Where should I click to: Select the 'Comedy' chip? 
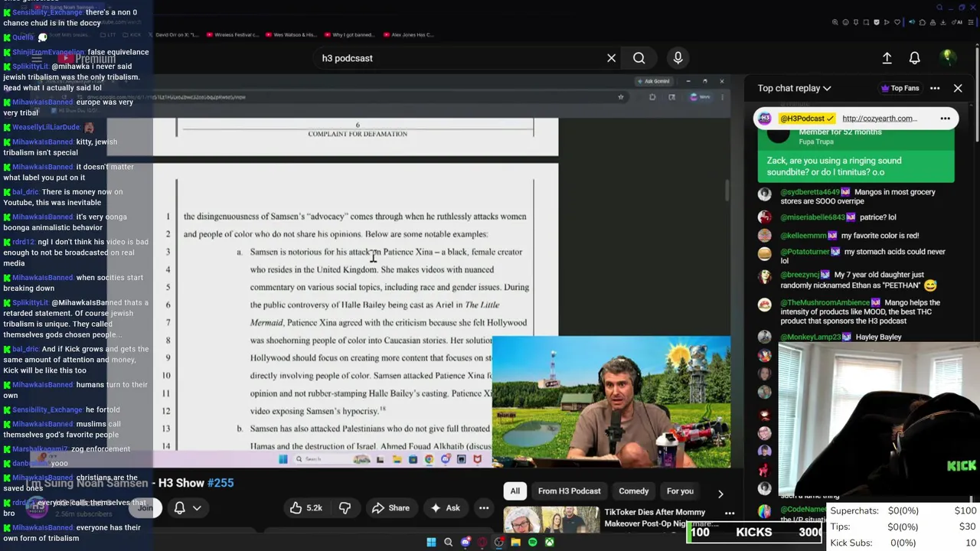click(x=633, y=491)
